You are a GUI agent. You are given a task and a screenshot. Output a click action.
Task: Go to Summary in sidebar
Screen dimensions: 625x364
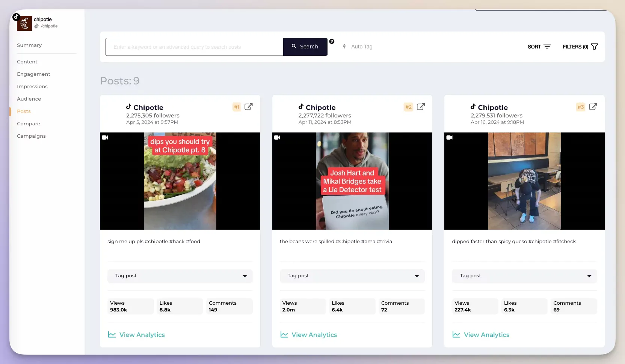point(29,45)
